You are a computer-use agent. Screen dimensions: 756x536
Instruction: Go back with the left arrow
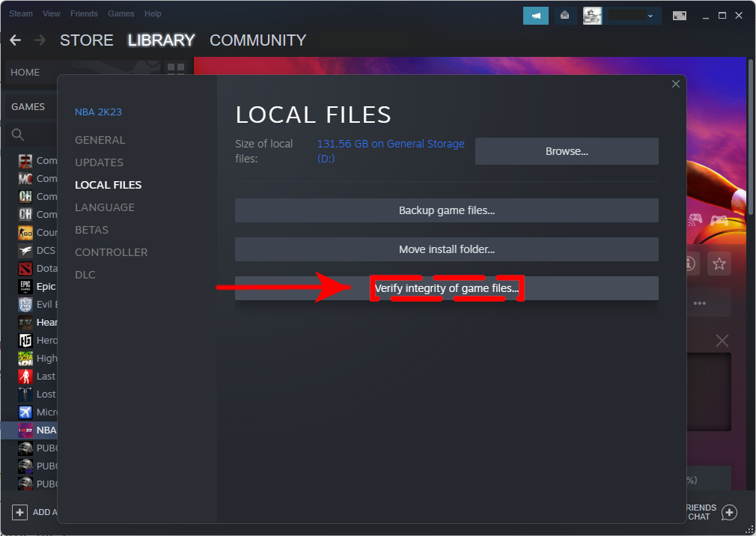[x=16, y=40]
